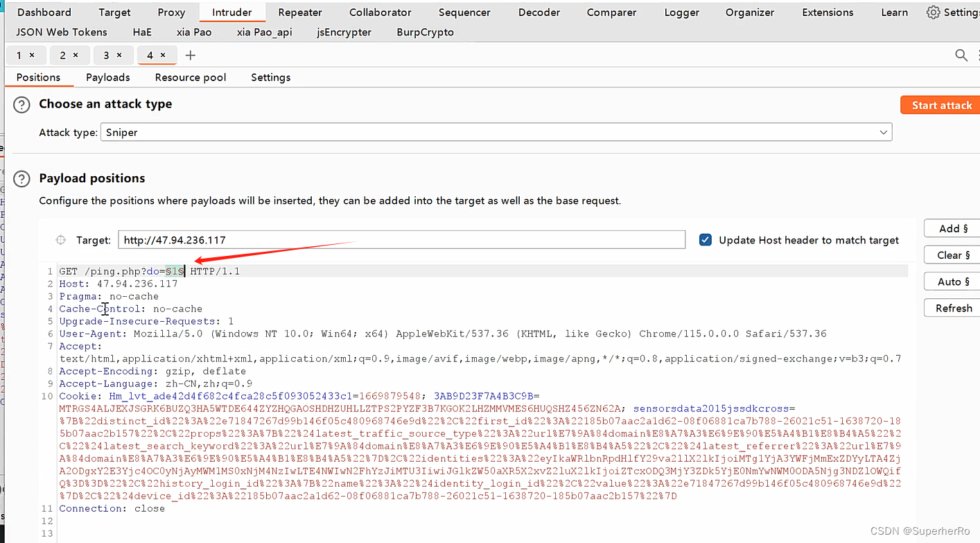Select Intruder attack tab 2
The width and height of the screenshot is (980, 543).
(x=63, y=55)
